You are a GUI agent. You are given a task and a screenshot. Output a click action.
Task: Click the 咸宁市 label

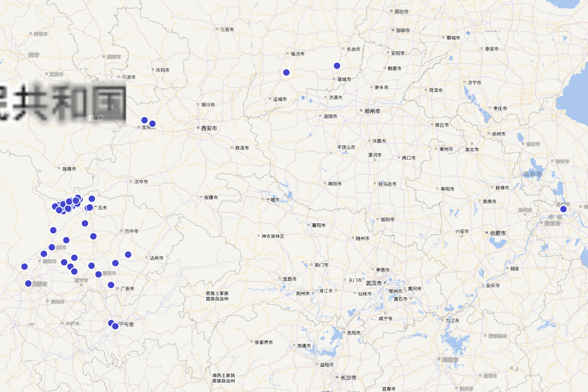click(x=386, y=318)
